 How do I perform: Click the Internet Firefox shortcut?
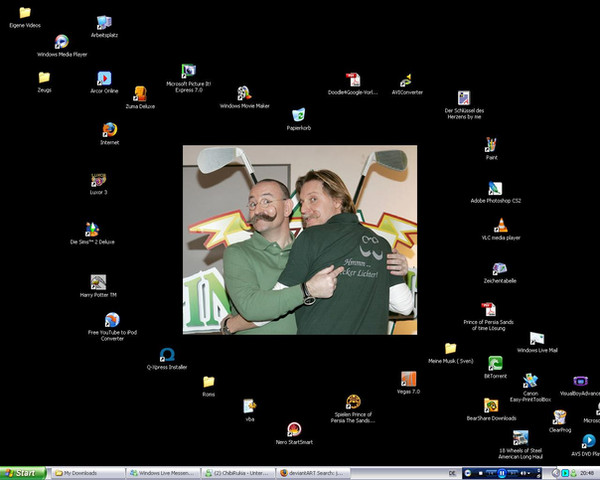click(109, 129)
